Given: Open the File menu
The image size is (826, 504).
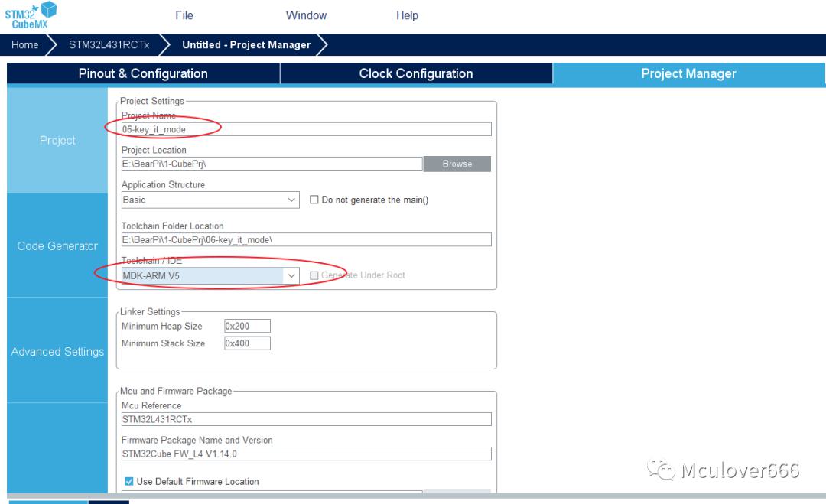Looking at the screenshot, I should pos(184,16).
